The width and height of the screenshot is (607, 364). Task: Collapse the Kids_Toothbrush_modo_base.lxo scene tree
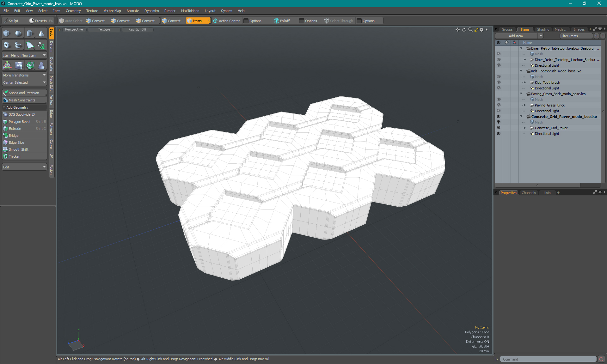click(x=521, y=71)
